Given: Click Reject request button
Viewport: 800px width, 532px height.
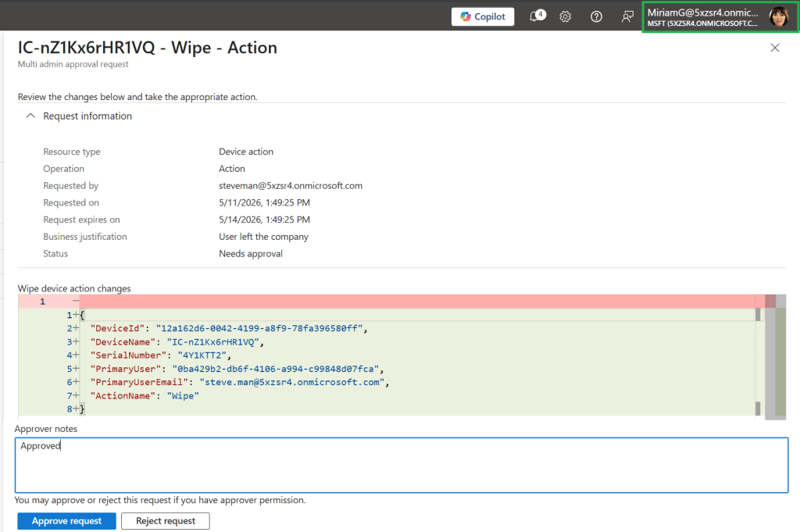Looking at the screenshot, I should tap(166, 521).
